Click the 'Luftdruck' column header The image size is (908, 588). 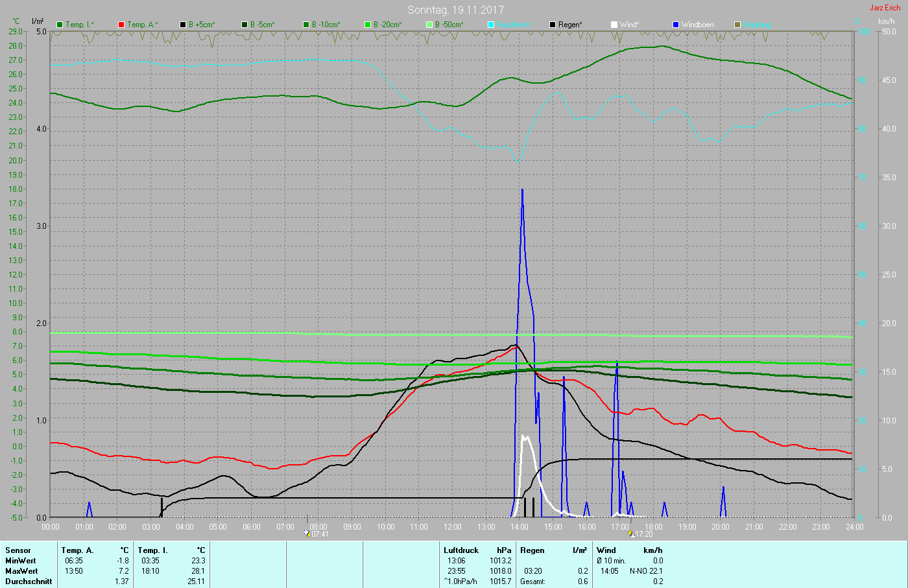(x=461, y=550)
